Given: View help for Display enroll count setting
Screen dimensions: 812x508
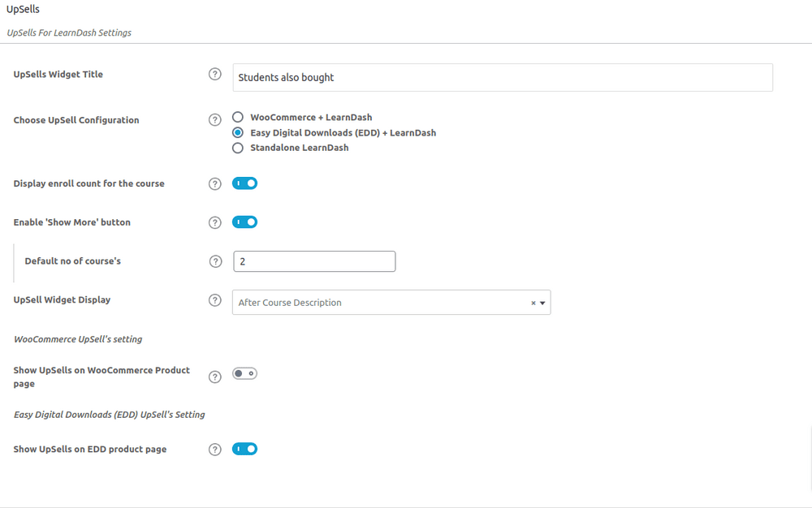Looking at the screenshot, I should (x=214, y=183).
